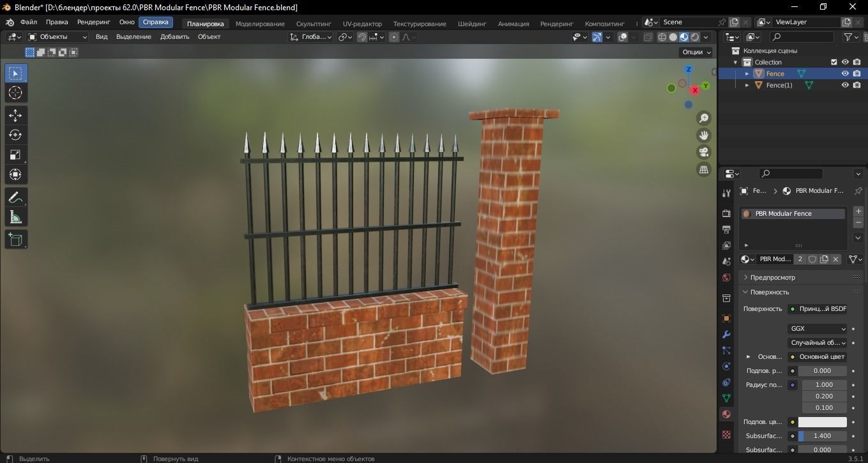Add a new material slot

858,211
